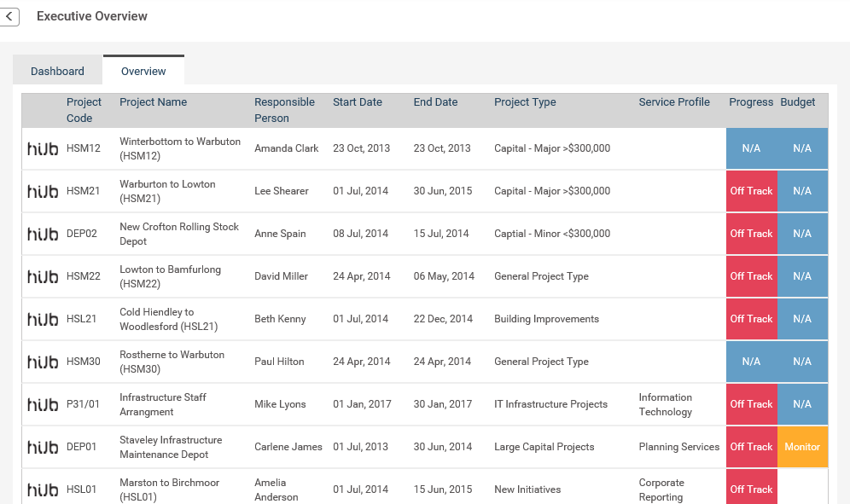The image size is (850, 504).
Task: Click Off Track status for DEP02
Action: (x=751, y=234)
